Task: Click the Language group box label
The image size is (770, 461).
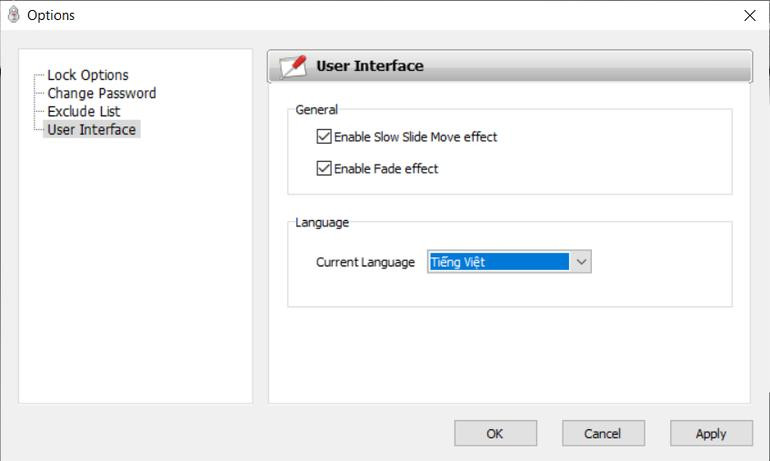Action: 321,222
